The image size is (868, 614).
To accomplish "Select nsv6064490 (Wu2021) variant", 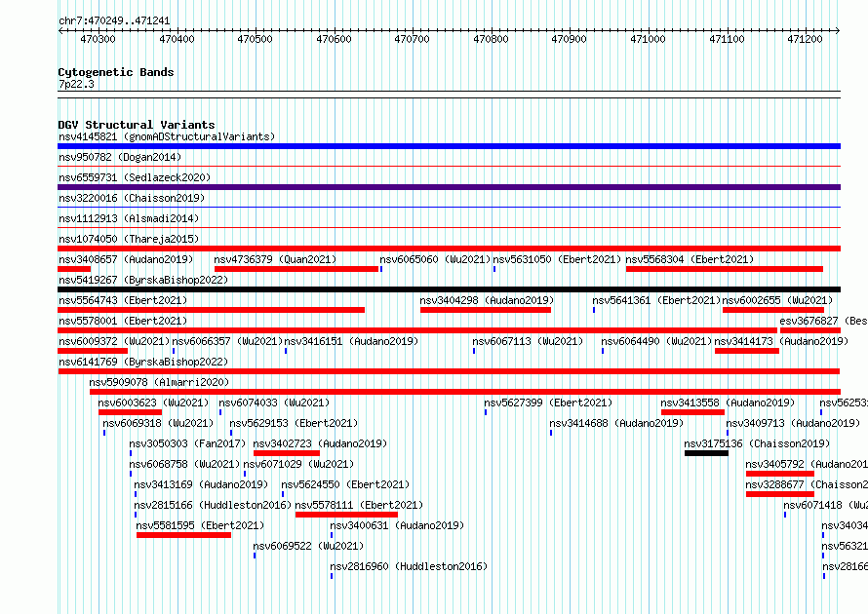I will [x=656, y=341].
